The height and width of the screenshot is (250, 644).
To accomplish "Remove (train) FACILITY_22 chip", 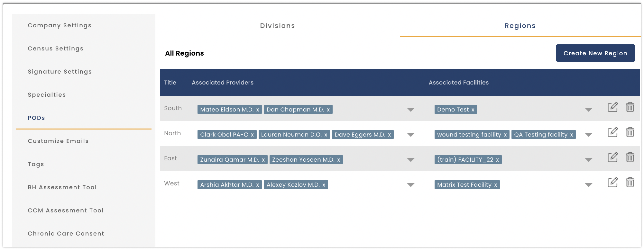I will point(497,160).
